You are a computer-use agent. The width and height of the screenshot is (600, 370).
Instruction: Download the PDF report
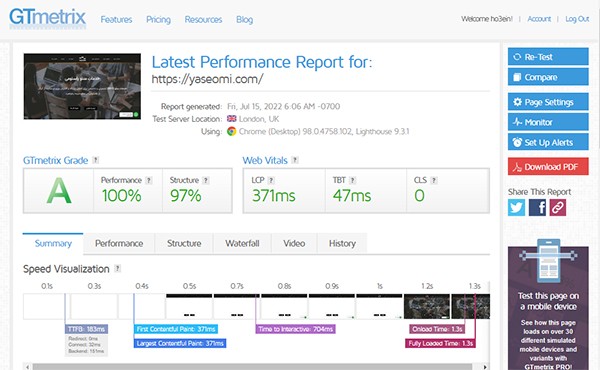click(x=548, y=166)
